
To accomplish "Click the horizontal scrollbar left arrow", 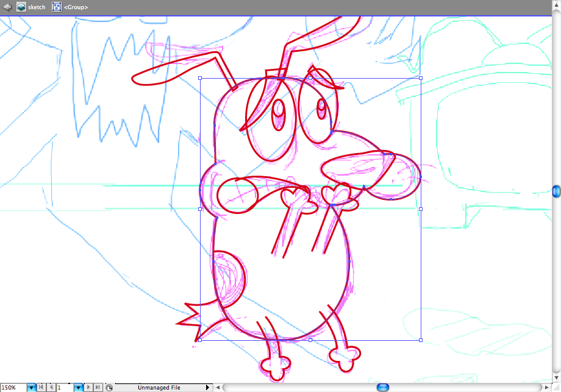I will click(217, 387).
